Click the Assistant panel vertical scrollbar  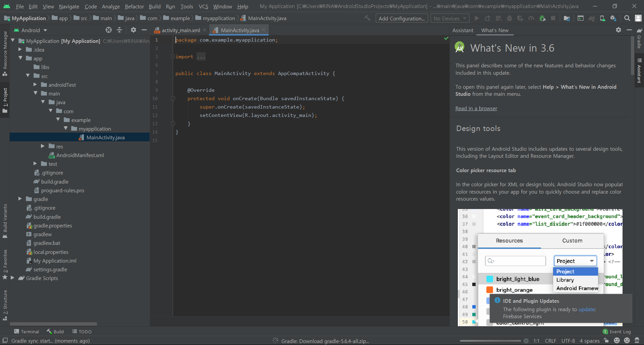point(633,56)
